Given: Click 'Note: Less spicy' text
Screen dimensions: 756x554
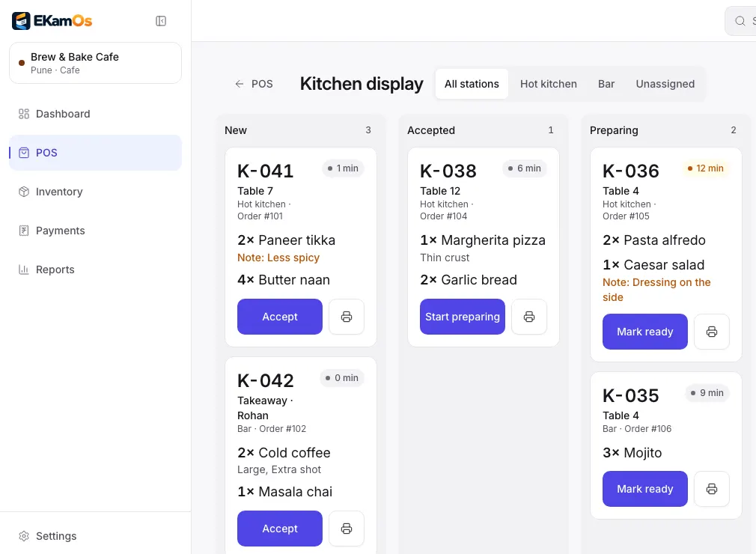Looking at the screenshot, I should [x=278, y=258].
